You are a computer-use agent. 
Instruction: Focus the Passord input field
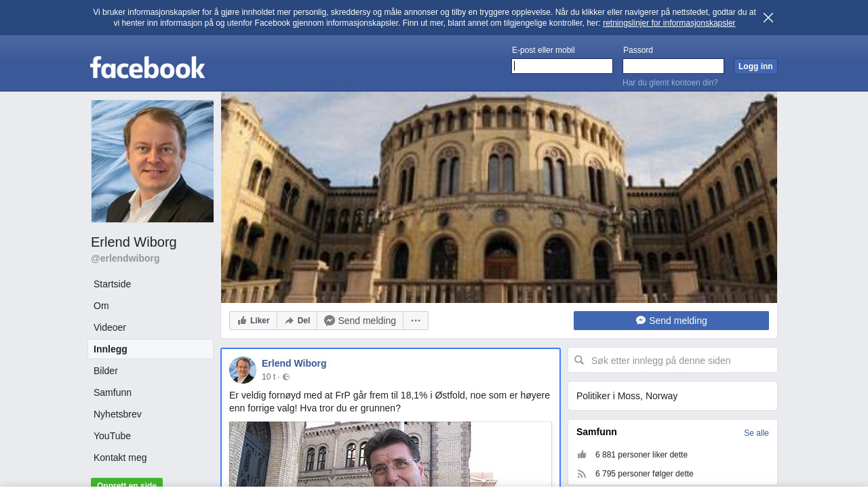click(x=673, y=66)
